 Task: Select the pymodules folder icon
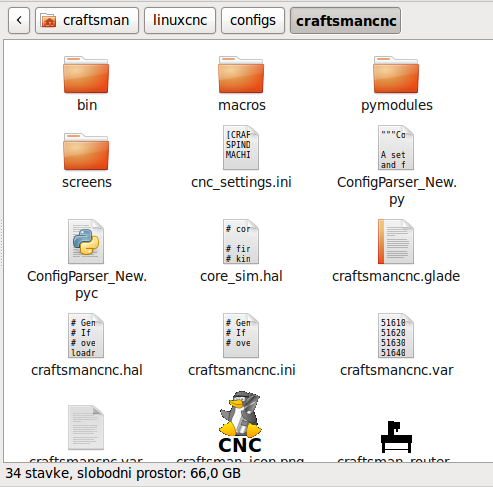[396, 75]
